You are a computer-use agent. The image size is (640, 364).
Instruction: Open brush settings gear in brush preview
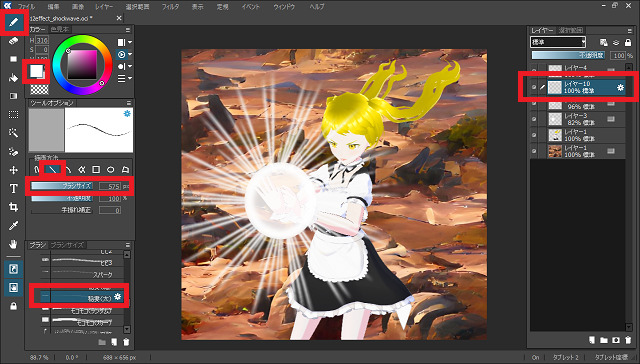(x=127, y=113)
